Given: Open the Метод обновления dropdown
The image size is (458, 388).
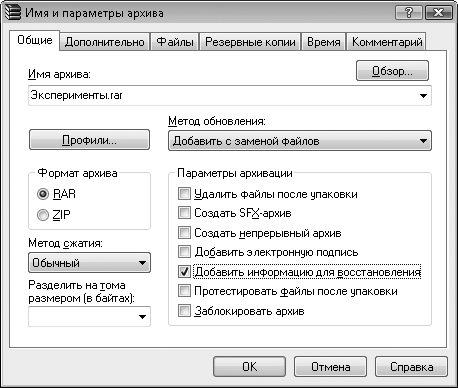Looking at the screenshot, I should pyautogui.click(x=299, y=141).
